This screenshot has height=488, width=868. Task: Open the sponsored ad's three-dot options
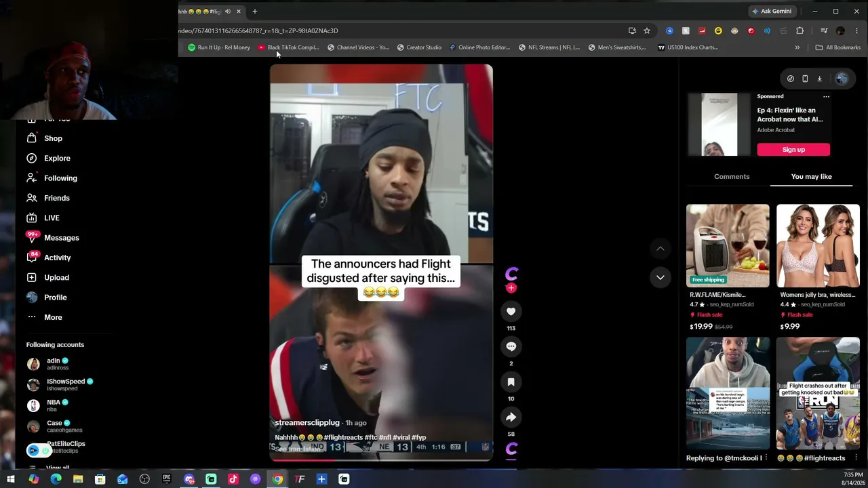coord(826,96)
